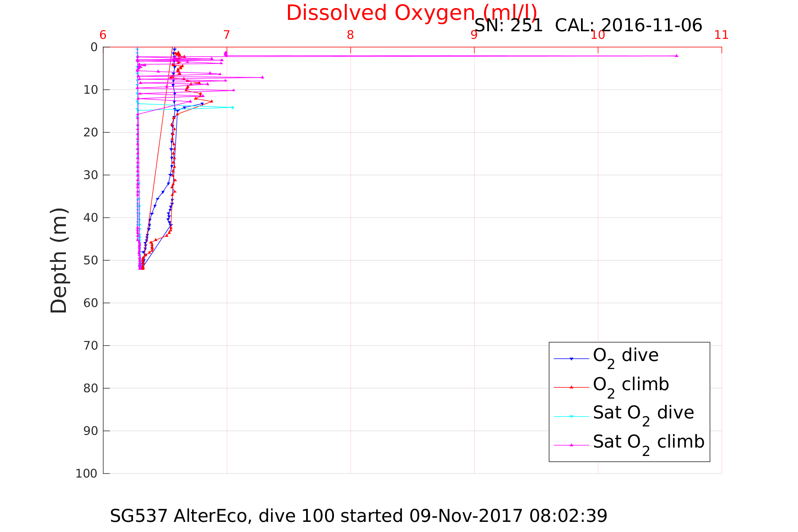The height and width of the screenshot is (532, 798).
Task: Click the depth tick label '80'
Action: pyautogui.click(x=91, y=388)
